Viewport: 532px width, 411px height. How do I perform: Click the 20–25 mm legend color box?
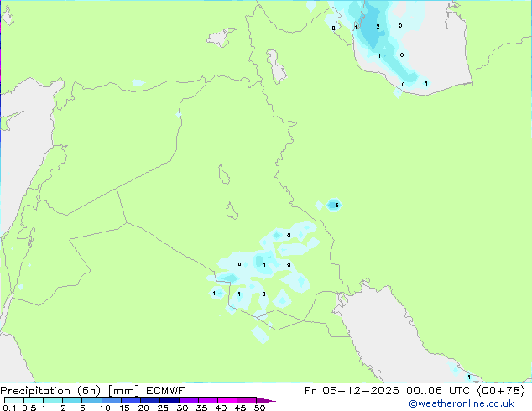tap(150, 400)
